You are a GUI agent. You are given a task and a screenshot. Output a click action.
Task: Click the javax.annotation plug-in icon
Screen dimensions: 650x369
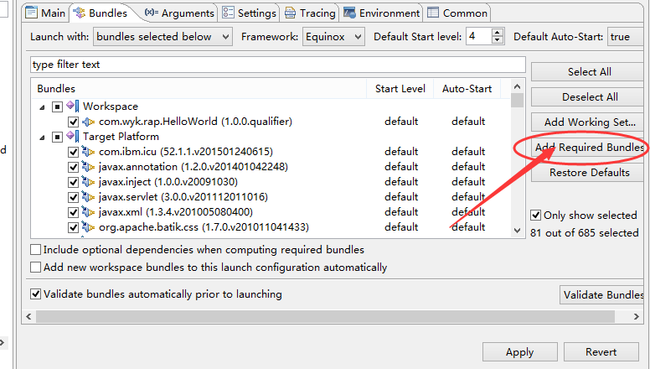tap(88, 167)
